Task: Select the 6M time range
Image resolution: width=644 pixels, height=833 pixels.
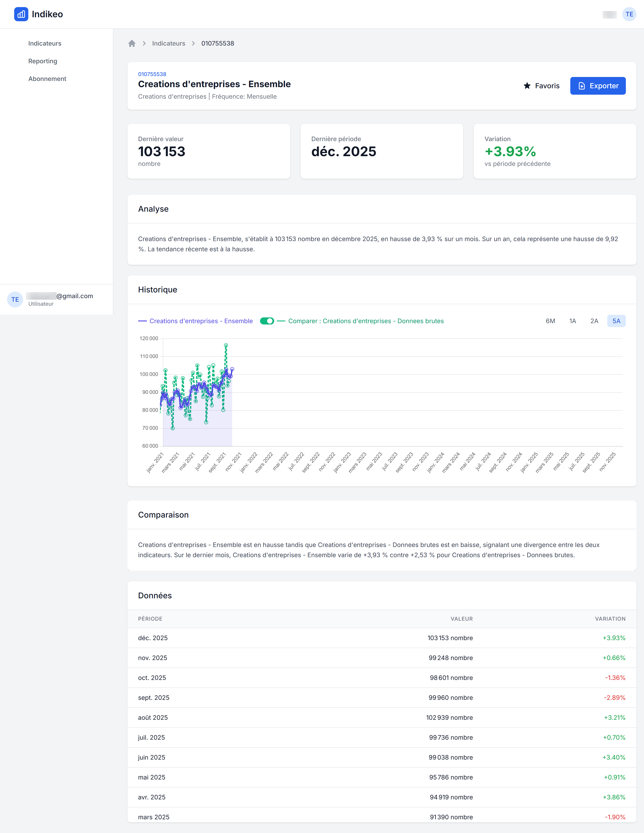Action: pos(550,321)
